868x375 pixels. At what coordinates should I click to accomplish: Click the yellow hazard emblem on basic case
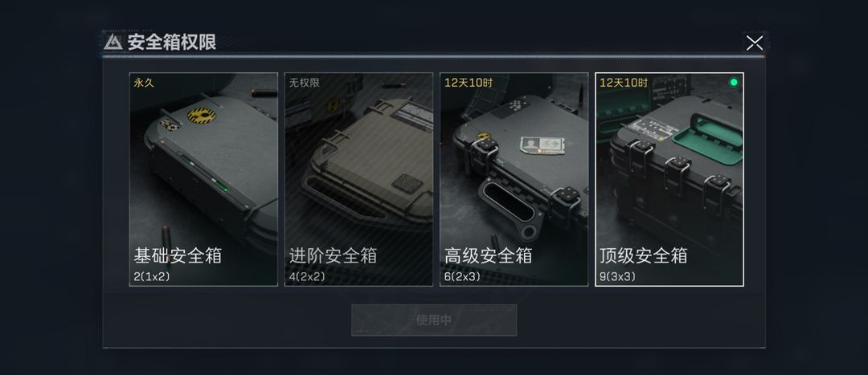click(x=202, y=116)
